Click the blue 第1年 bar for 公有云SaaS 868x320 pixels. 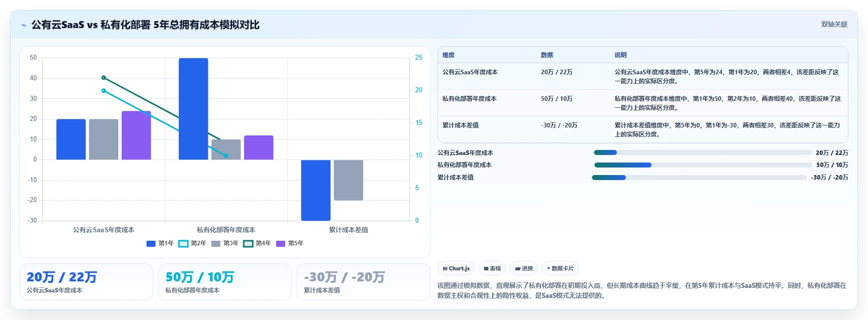(x=71, y=139)
